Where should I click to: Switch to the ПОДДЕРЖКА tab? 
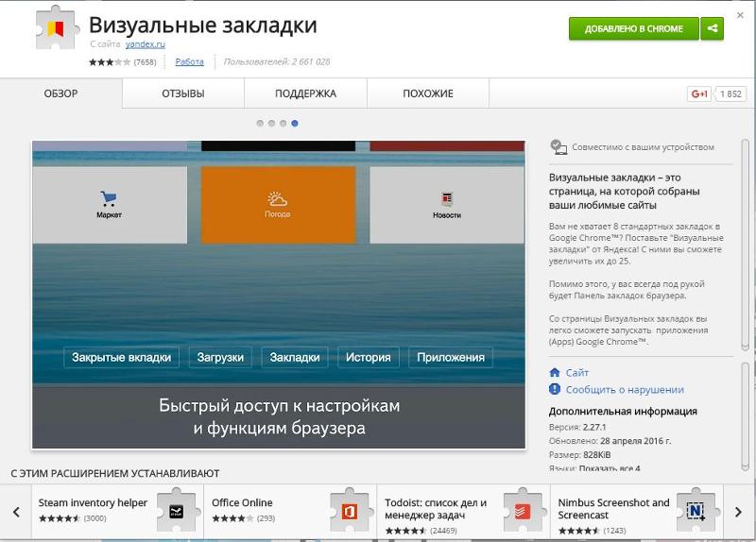pyautogui.click(x=305, y=93)
